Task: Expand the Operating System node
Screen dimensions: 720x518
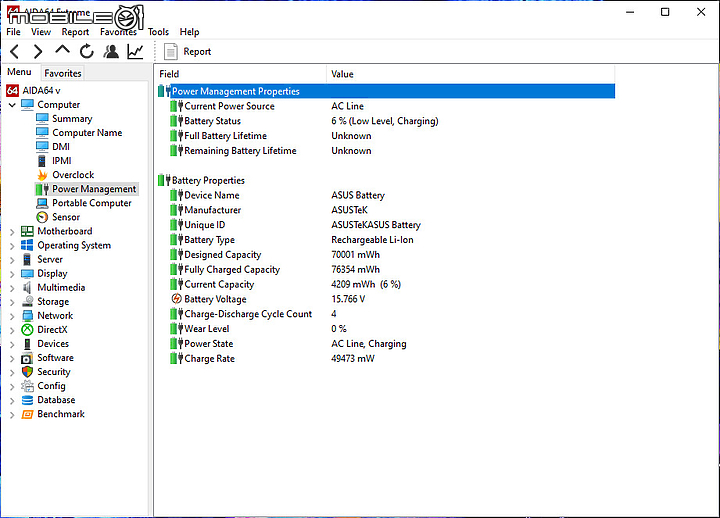Action: coord(12,246)
